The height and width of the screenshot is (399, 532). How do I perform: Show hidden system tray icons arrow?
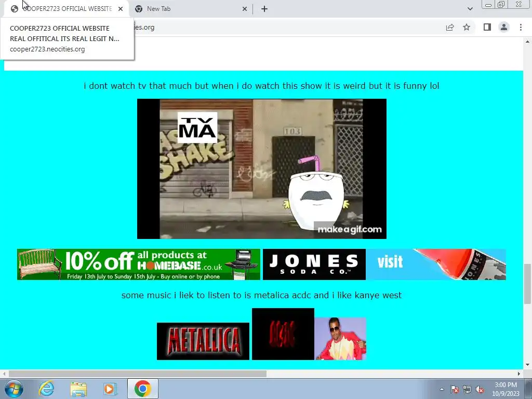[x=442, y=389]
